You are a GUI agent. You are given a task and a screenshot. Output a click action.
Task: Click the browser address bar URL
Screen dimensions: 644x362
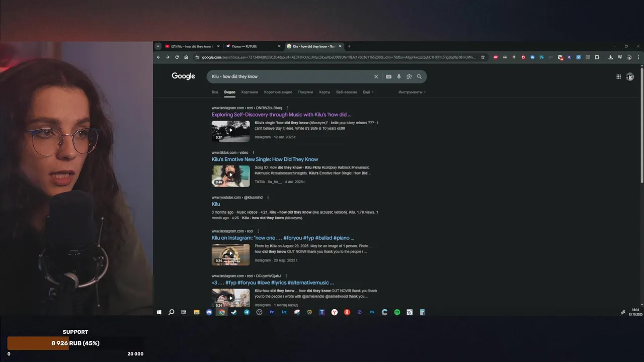pyautogui.click(x=338, y=57)
